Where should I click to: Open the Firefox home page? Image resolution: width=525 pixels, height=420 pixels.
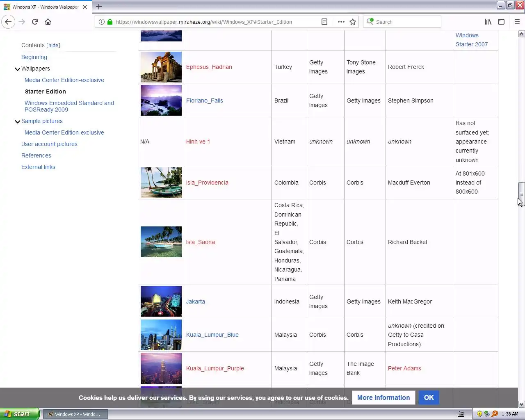(x=48, y=22)
